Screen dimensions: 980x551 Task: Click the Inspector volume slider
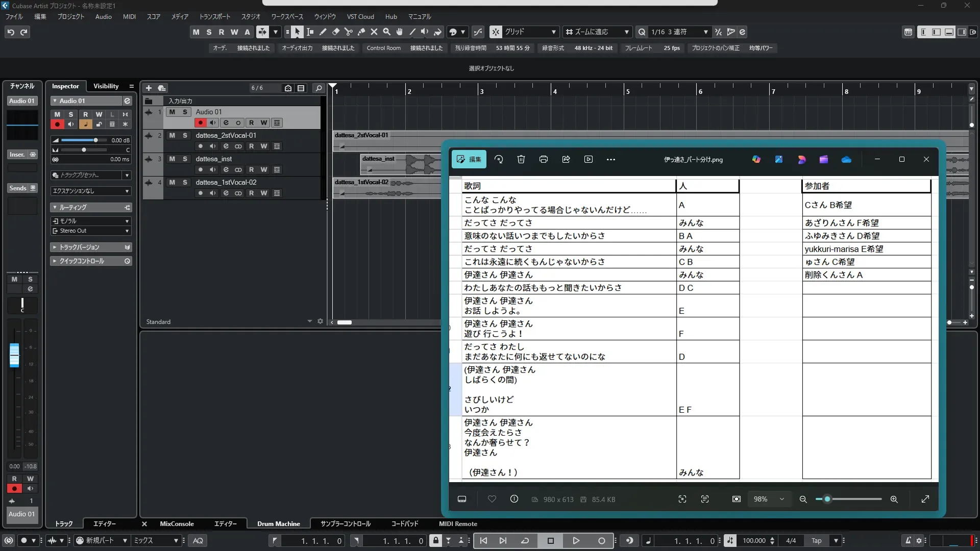pos(95,140)
